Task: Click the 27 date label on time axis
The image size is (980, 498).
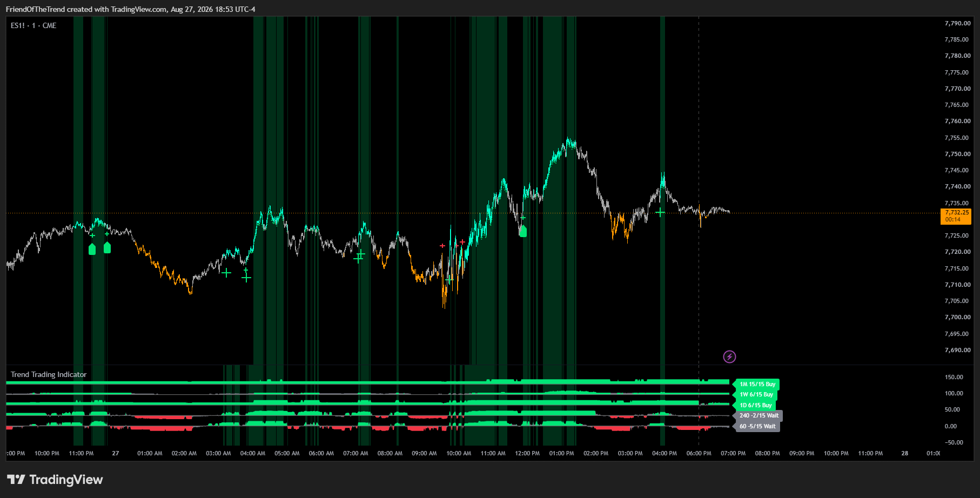Action: 116,453
